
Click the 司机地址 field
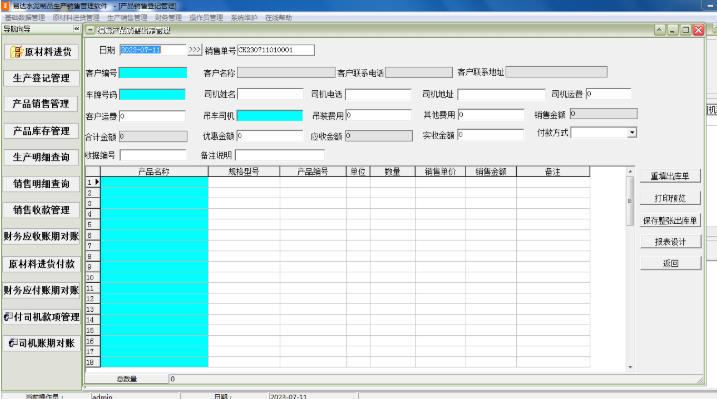502,94
